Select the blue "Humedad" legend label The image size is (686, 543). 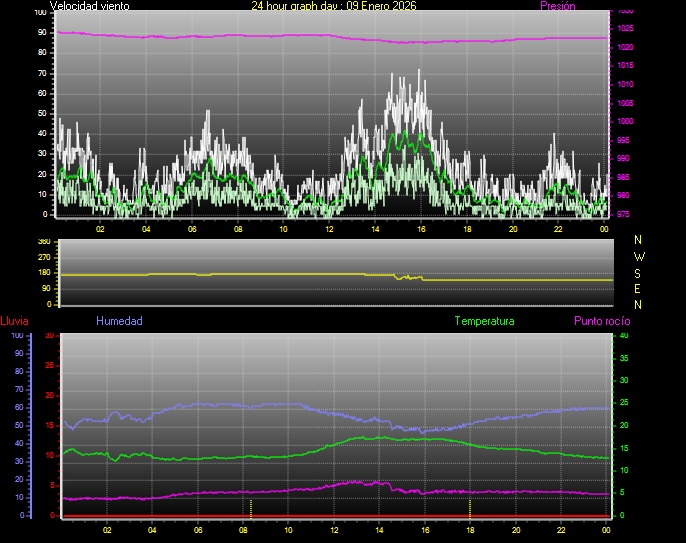(x=119, y=321)
